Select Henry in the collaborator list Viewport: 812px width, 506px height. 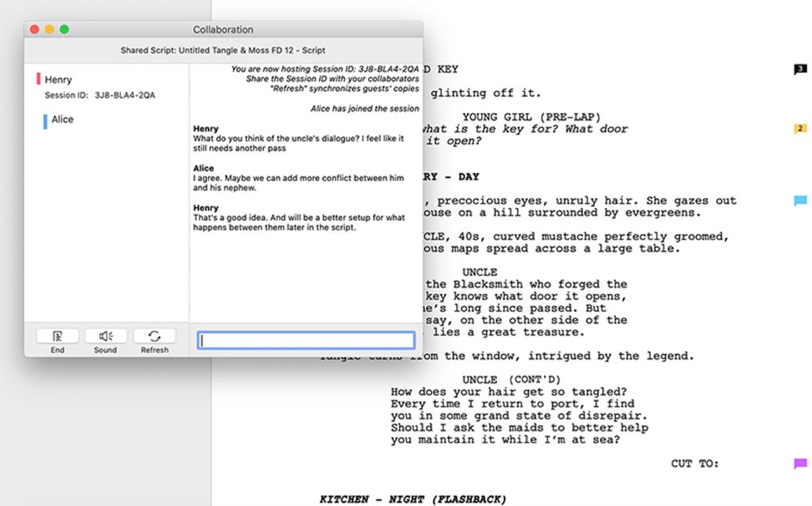tap(58, 80)
